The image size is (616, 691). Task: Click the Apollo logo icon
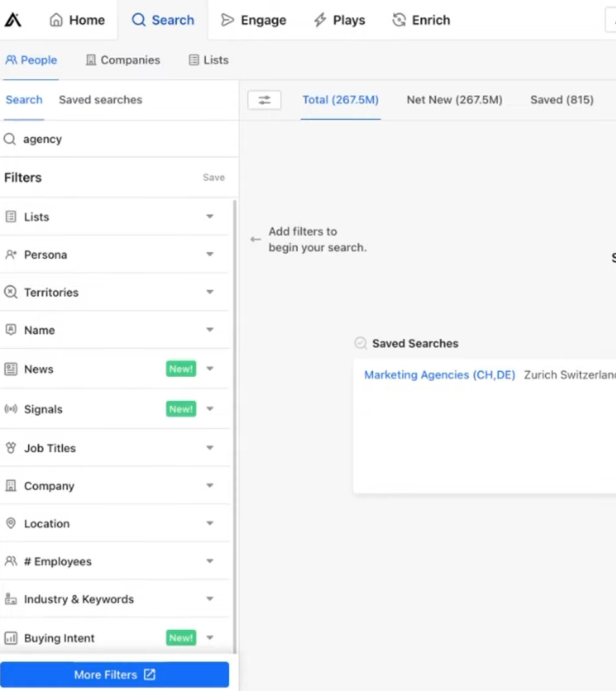pos(13,20)
